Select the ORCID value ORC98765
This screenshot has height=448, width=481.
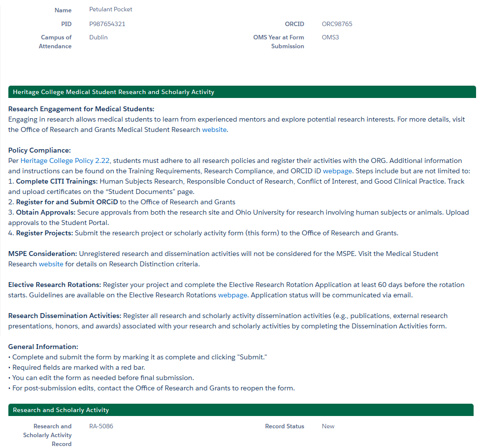pyautogui.click(x=337, y=24)
